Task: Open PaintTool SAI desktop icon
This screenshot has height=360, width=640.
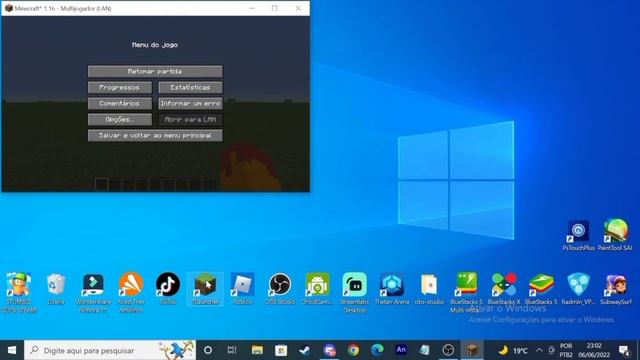Action: tap(615, 235)
